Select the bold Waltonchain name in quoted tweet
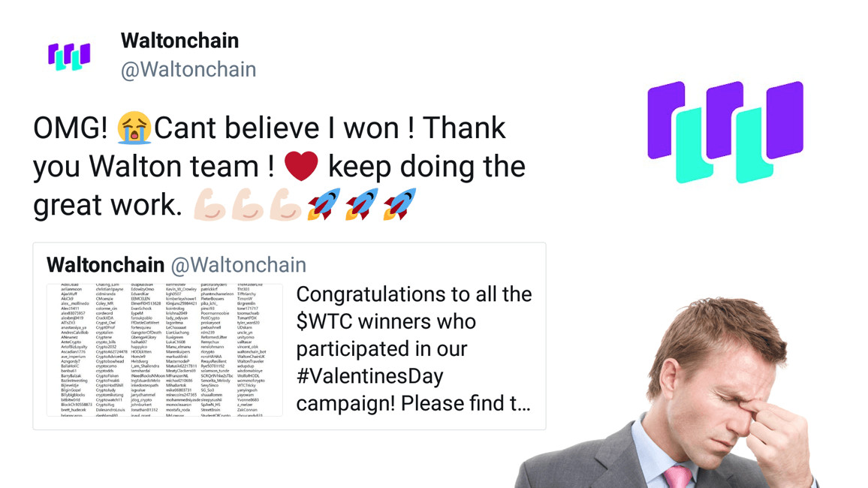The width and height of the screenshot is (868, 488). pyautogui.click(x=105, y=265)
